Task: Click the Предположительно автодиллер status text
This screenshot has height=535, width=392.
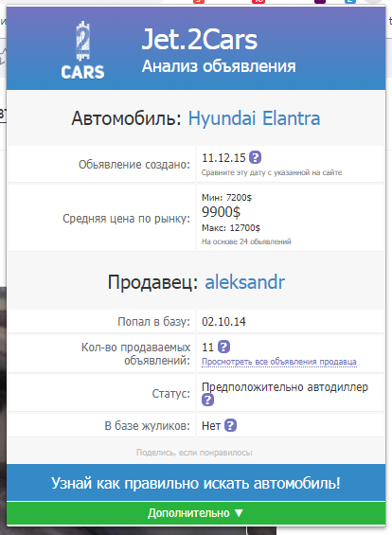Action: 285,387
